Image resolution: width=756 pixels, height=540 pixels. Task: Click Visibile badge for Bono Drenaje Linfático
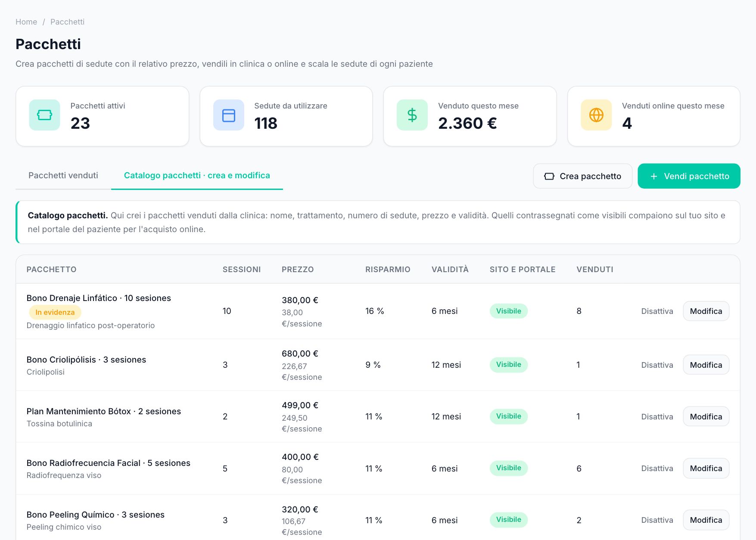(x=508, y=311)
